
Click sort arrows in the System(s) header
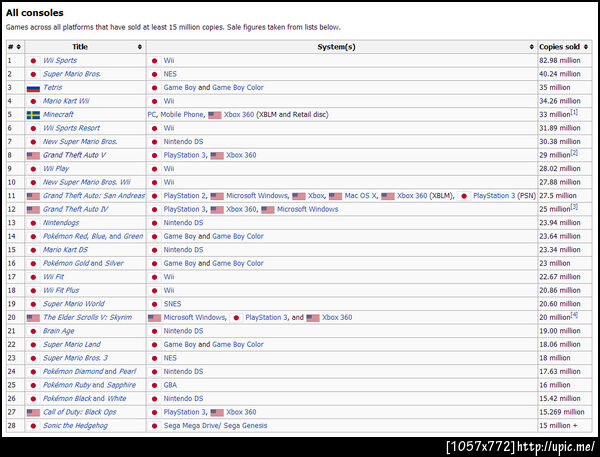(532, 47)
